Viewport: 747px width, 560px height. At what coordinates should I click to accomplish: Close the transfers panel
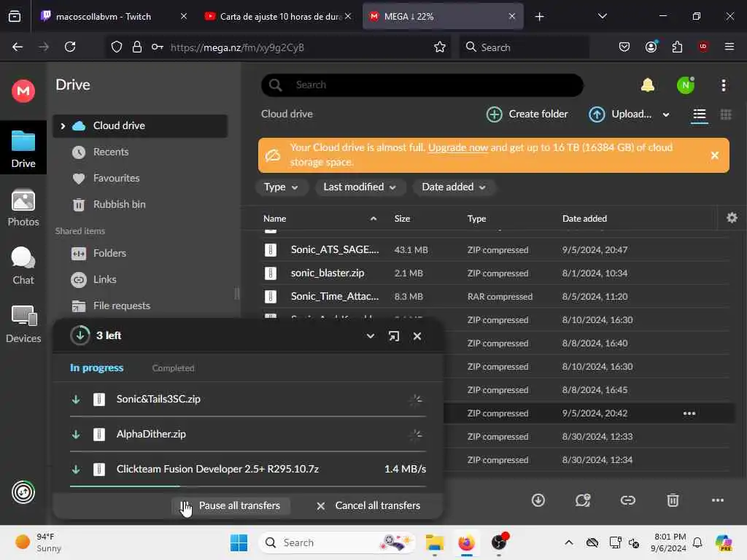tap(417, 336)
